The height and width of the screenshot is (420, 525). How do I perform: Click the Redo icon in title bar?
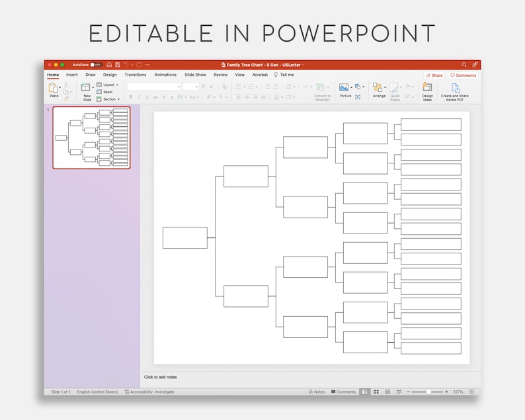click(139, 65)
